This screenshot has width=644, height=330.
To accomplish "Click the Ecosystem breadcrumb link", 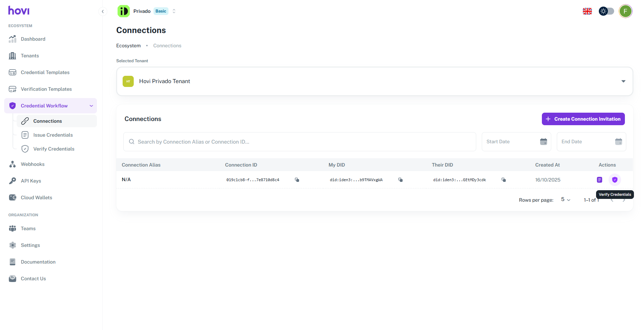I will (129, 46).
